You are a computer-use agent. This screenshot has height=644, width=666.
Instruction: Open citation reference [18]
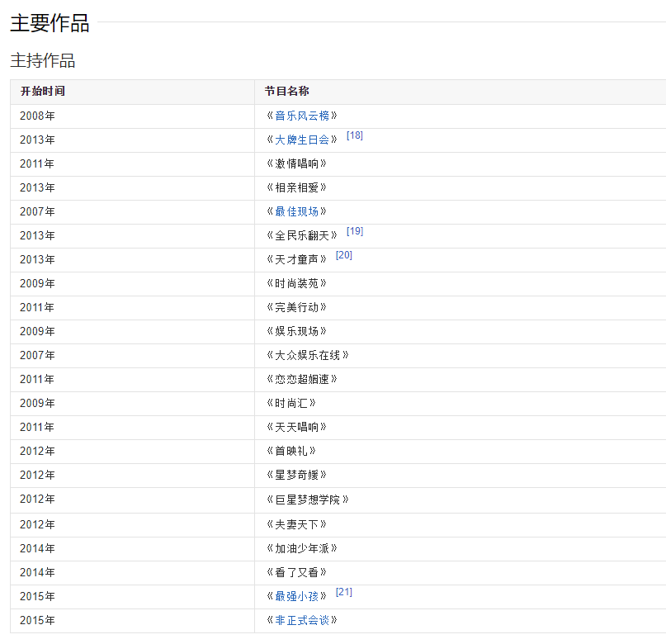(355, 135)
